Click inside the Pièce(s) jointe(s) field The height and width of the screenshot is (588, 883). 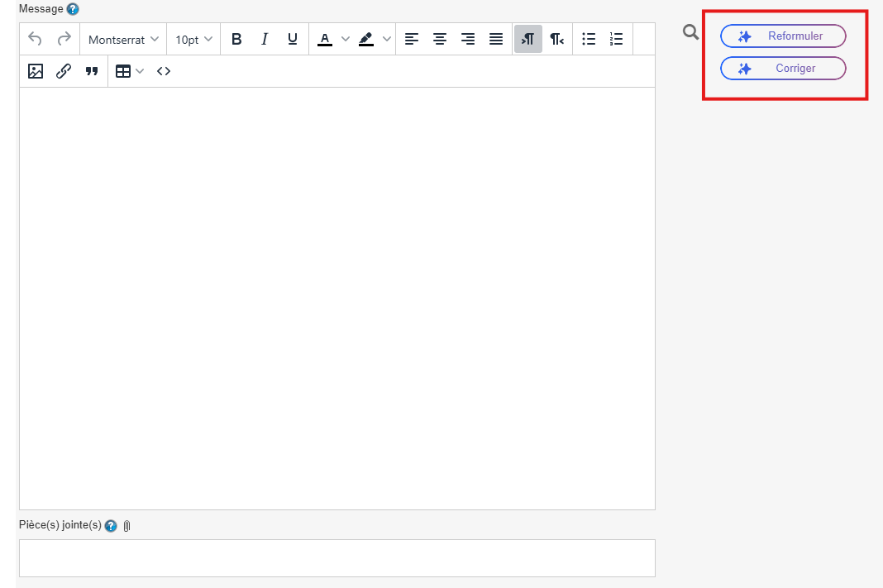336,557
